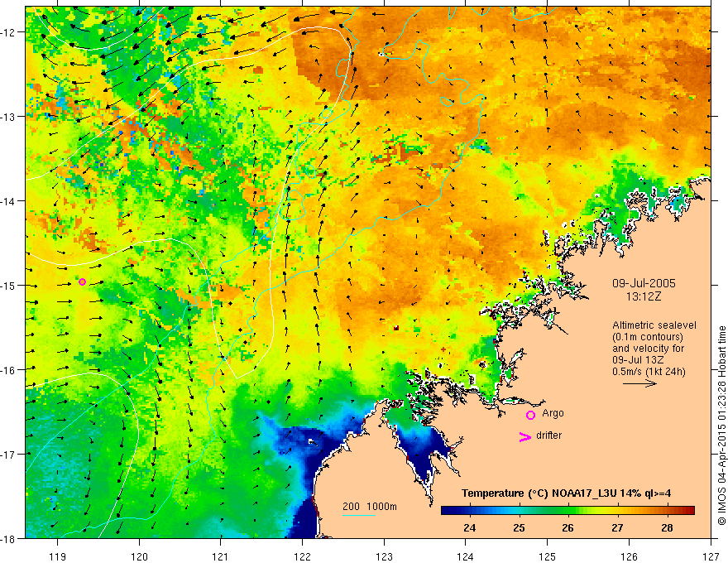Screen dimensions: 728x563
Task: Click the magenta Argo float marker near 119.3E 15S
Action: (82, 282)
